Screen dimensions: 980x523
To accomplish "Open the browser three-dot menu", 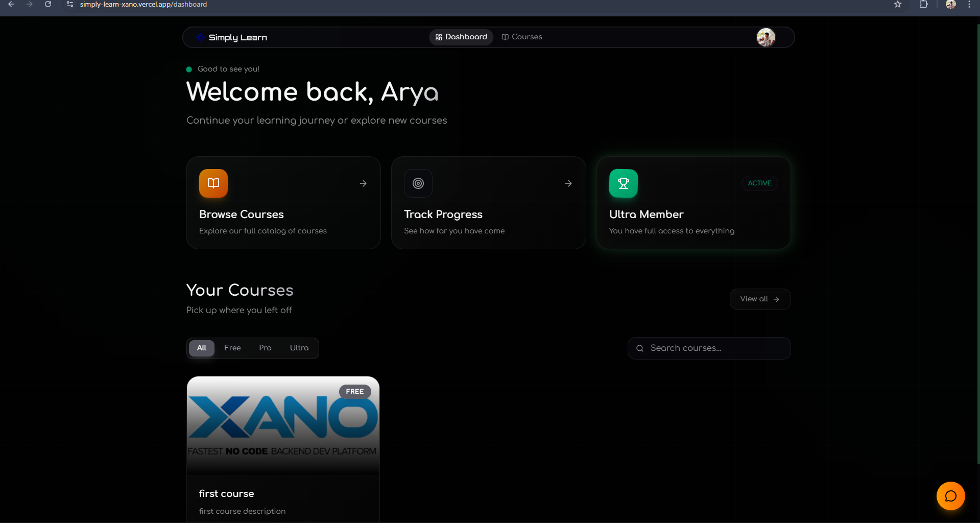I will (x=970, y=4).
